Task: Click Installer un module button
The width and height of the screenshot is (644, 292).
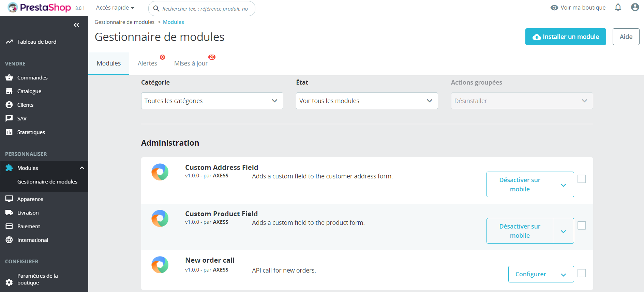Action: point(566,37)
